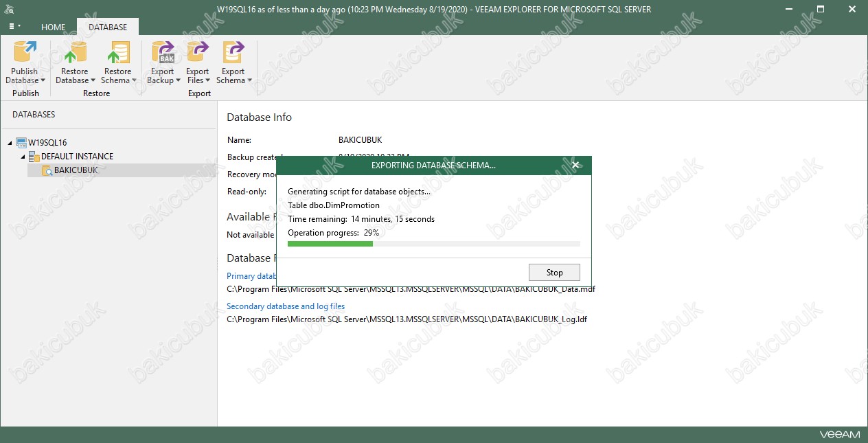Click the Secondary database and log files link
Image resolution: width=868 pixels, height=443 pixels.
(286, 306)
